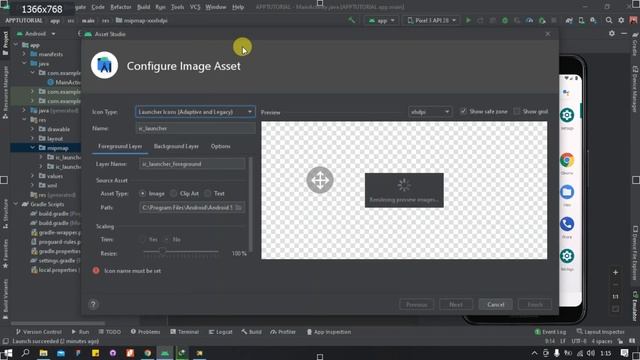Click the Cancel button in Asset Studio
Screen dimensions: 640x360
click(496, 304)
